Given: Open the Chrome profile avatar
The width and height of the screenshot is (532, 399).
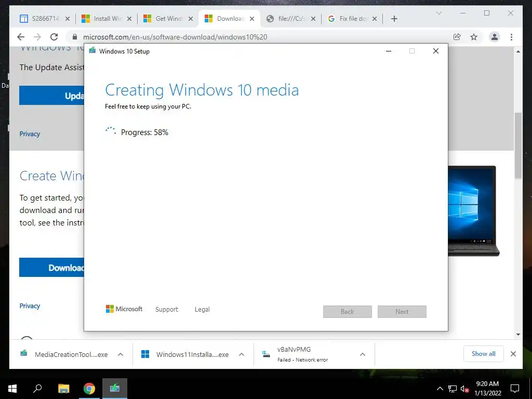Looking at the screenshot, I should click(x=495, y=37).
